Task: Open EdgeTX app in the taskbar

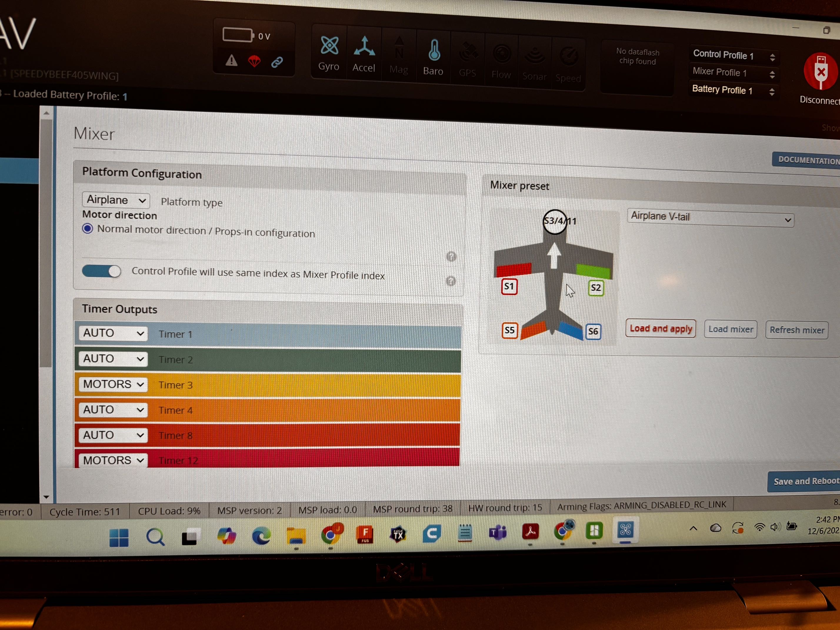Action: coord(398,534)
